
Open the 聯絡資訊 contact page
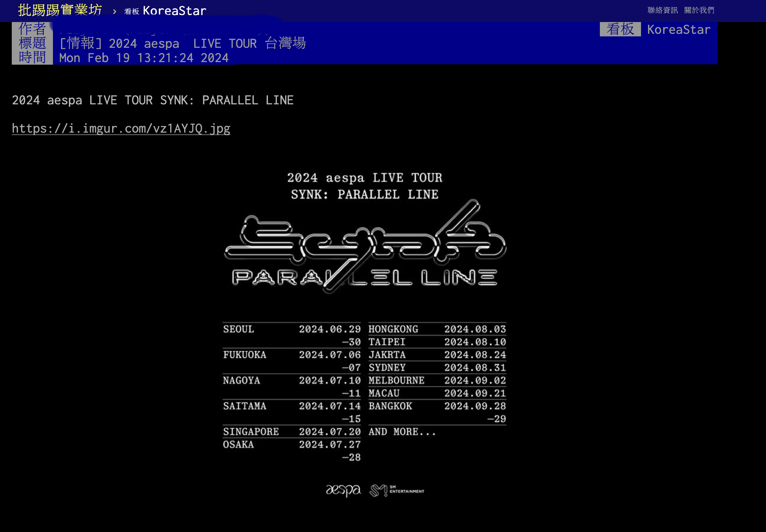pyautogui.click(x=662, y=10)
